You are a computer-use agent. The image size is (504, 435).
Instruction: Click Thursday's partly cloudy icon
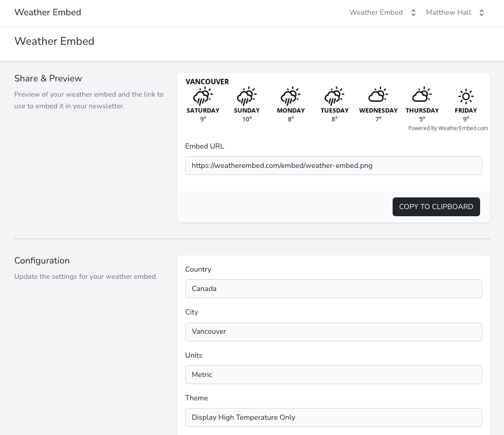pos(422,95)
